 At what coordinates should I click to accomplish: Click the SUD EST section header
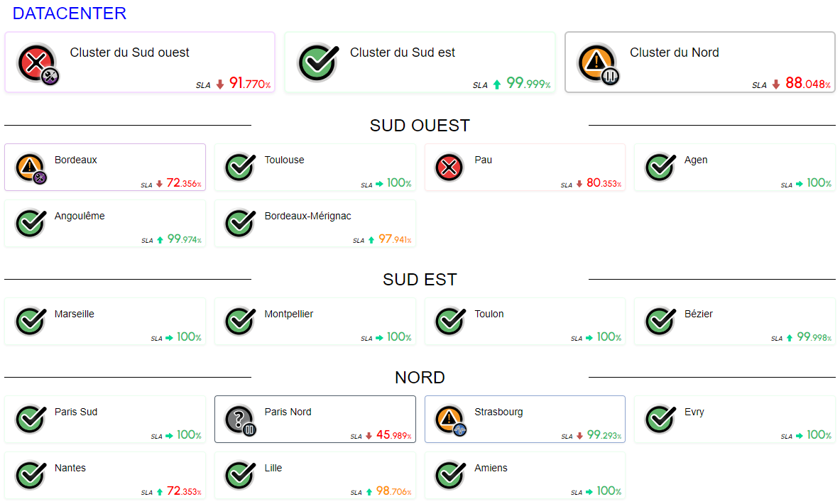(x=420, y=280)
